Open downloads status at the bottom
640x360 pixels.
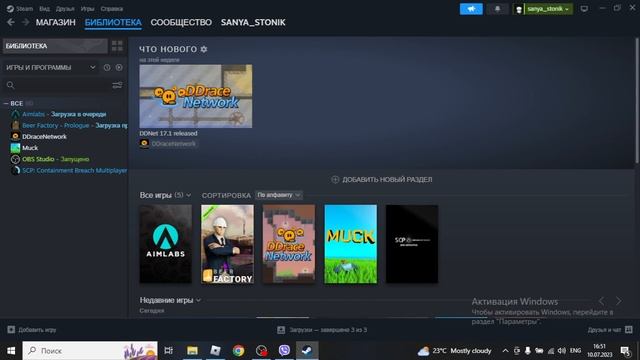(322, 330)
